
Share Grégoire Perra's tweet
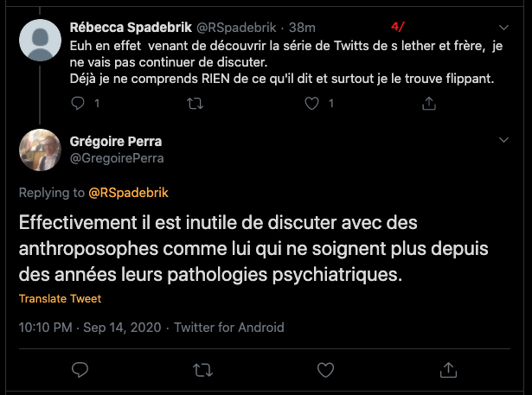448,370
